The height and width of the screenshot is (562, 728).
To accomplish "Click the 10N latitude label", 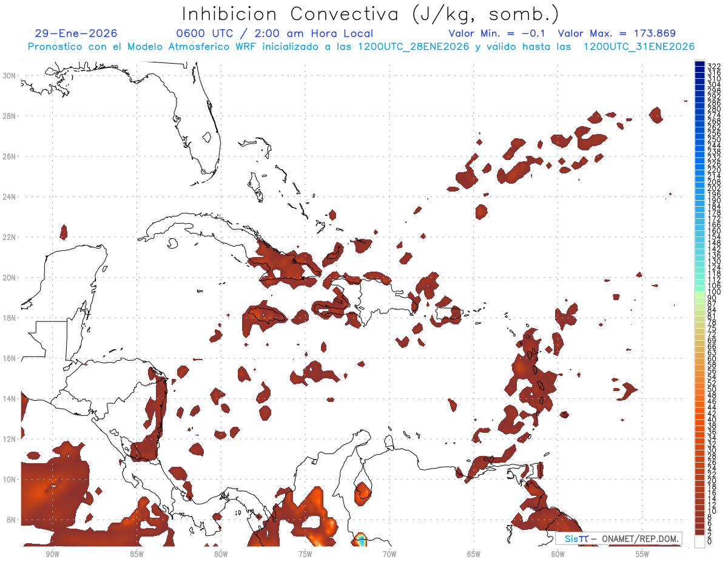I will [x=10, y=480].
